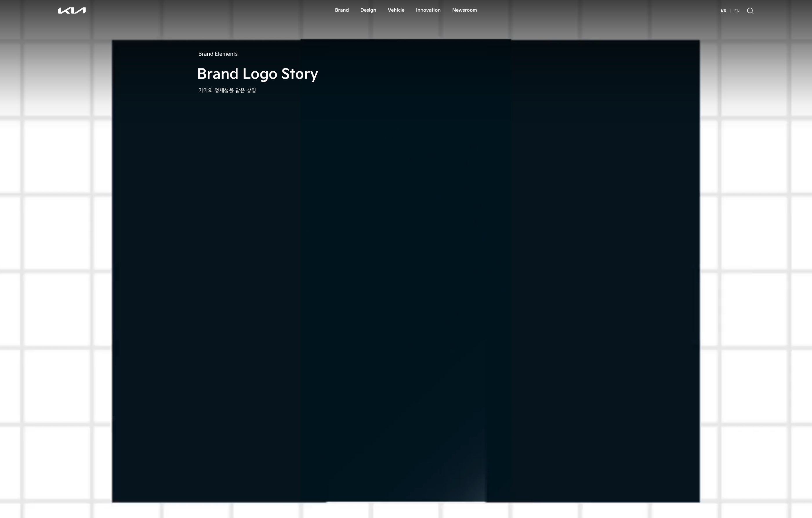Select Innovation in the top navigation
The width and height of the screenshot is (812, 518).
click(428, 10)
